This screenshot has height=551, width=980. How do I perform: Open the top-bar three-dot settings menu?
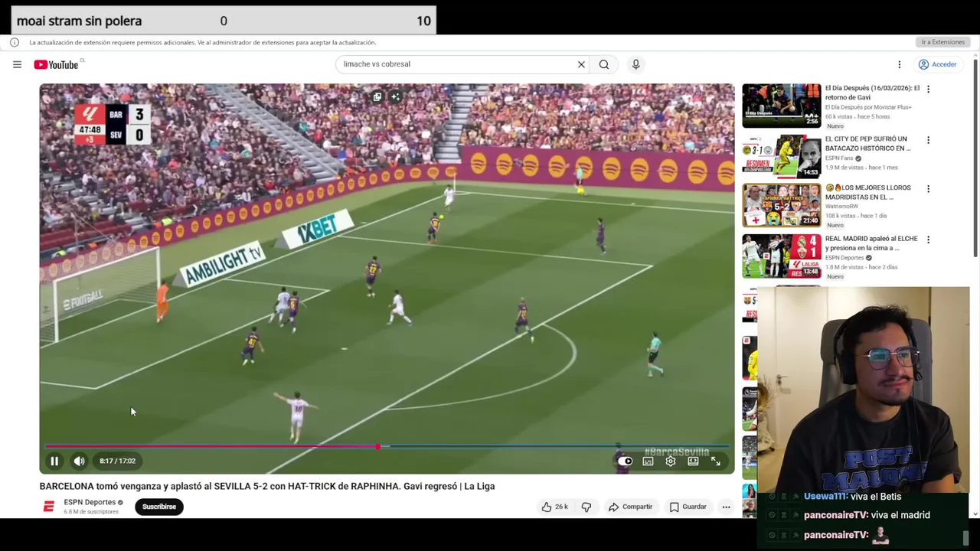tap(900, 64)
